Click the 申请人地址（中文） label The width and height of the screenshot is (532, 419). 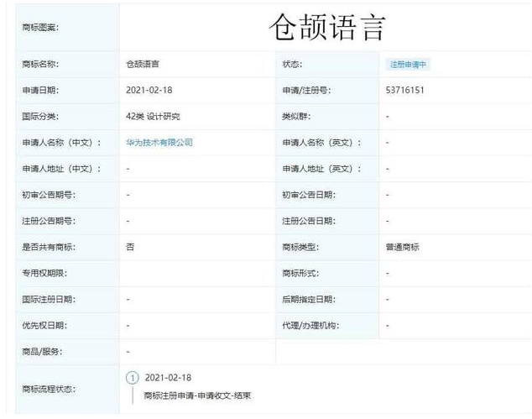(61, 169)
